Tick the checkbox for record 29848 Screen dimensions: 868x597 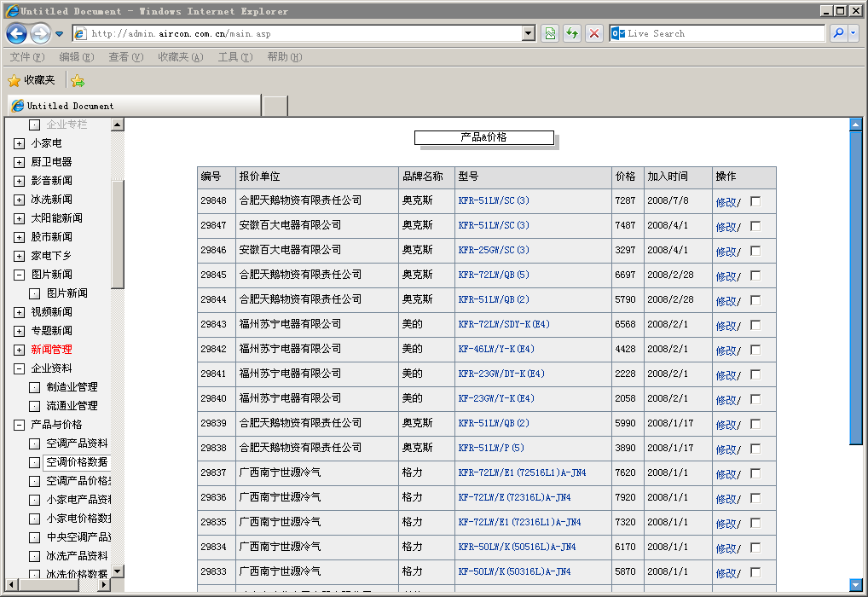(x=755, y=201)
